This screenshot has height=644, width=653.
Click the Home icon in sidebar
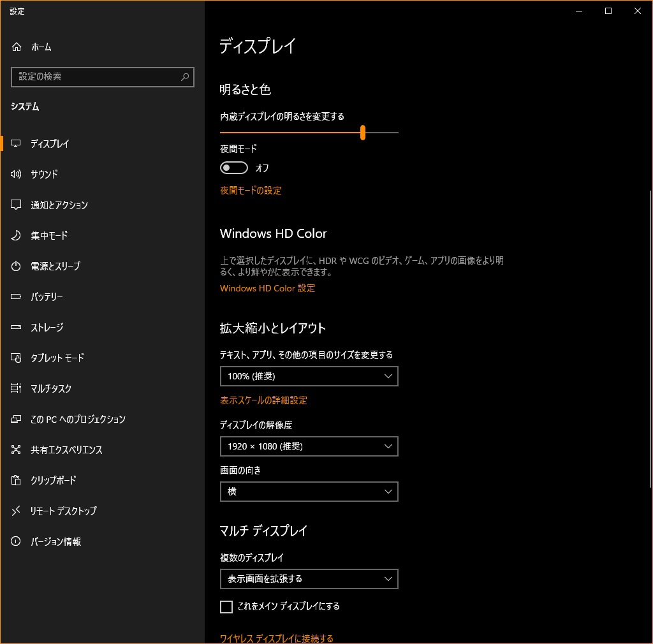[x=17, y=47]
